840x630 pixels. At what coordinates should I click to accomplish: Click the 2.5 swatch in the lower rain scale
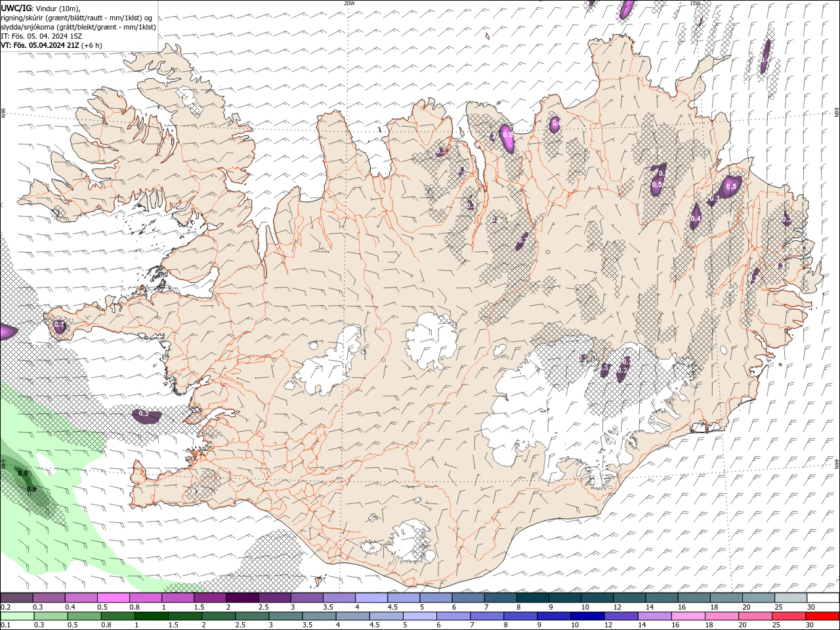coord(253,616)
